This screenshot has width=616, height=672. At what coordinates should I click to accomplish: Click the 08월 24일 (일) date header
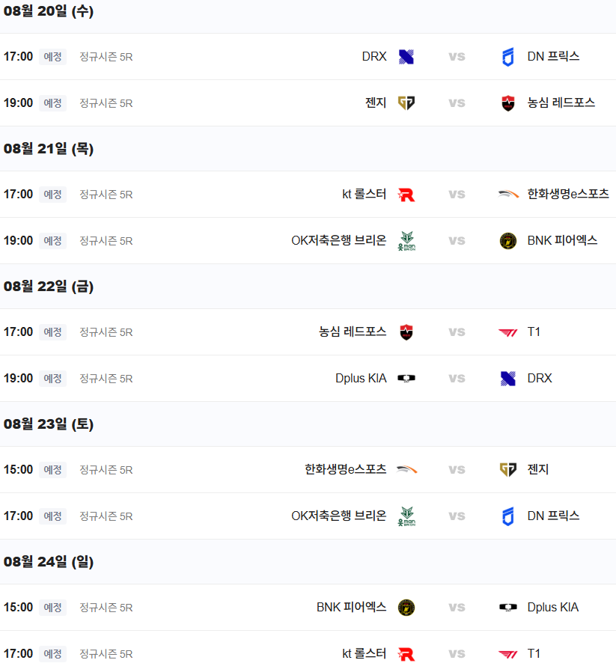coord(49,561)
